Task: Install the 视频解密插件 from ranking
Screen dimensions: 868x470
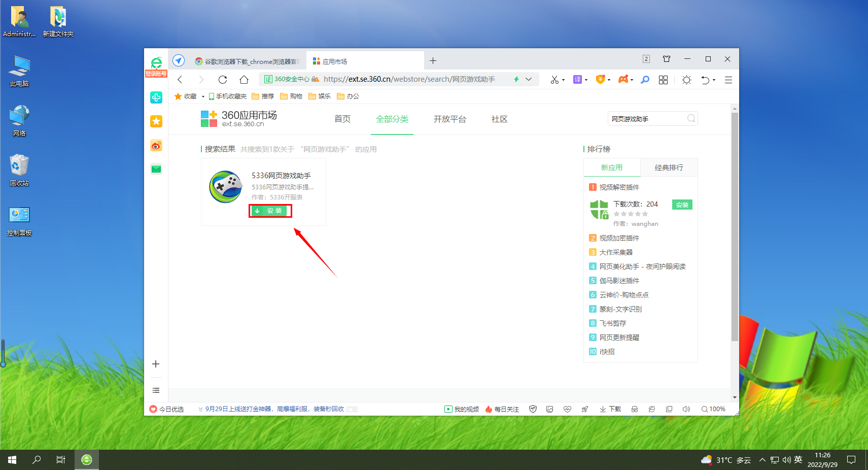Action: click(682, 205)
